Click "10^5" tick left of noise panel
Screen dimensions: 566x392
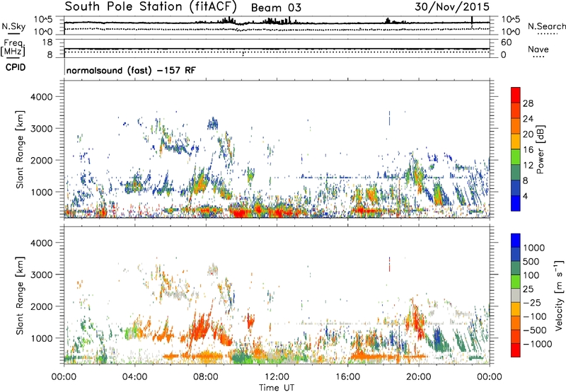(42, 20)
